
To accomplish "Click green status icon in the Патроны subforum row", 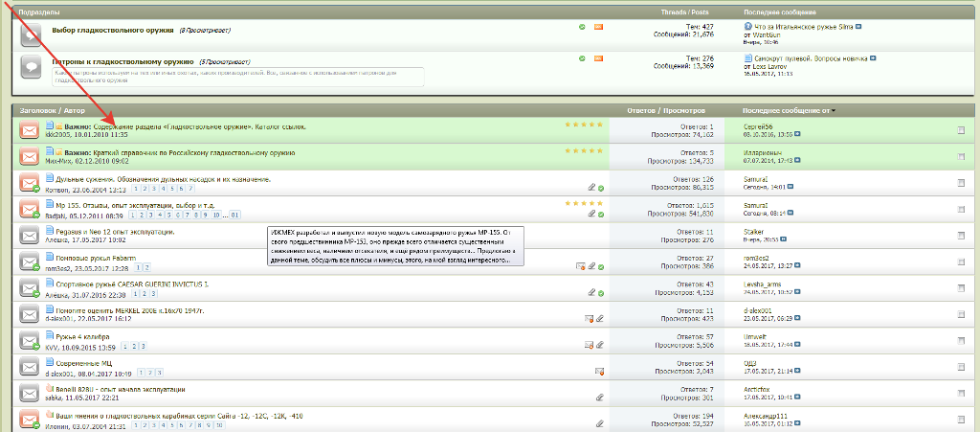I will [583, 58].
